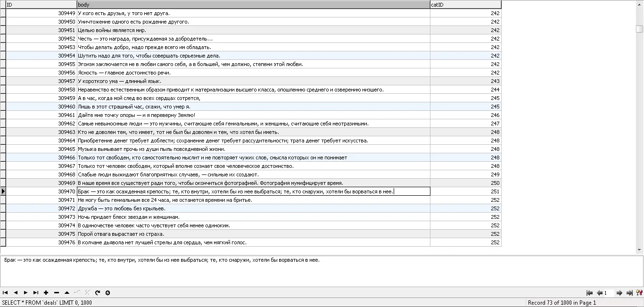Viewport: 644px width, 307px height.
Task: Click body cell 'У кого есть друзья, у того нет друга.'
Action: point(254,13)
